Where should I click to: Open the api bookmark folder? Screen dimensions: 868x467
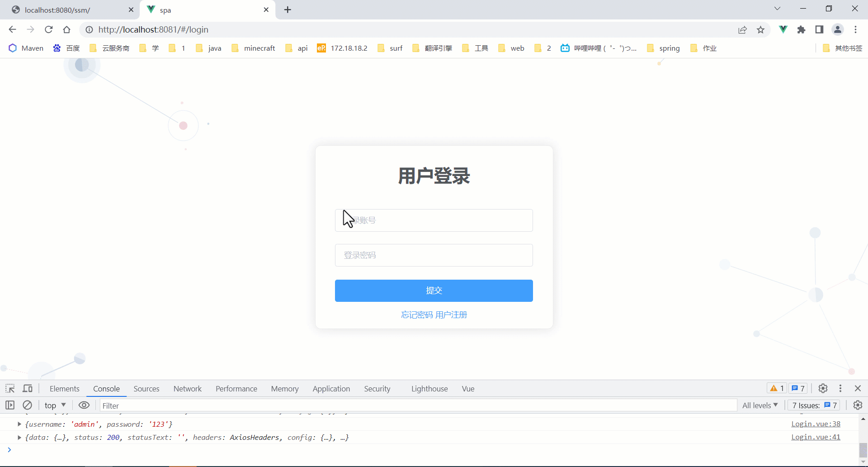pos(297,48)
